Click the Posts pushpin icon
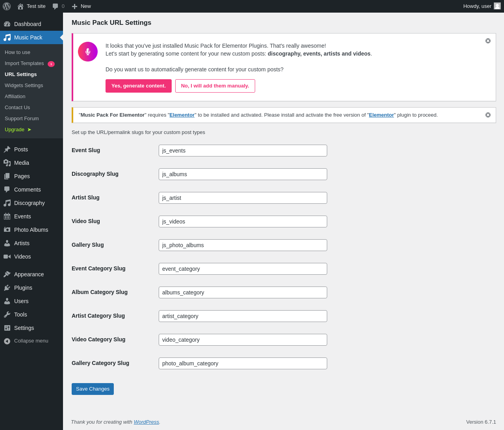The height and width of the screenshot is (430, 504). pyautogui.click(x=7, y=149)
